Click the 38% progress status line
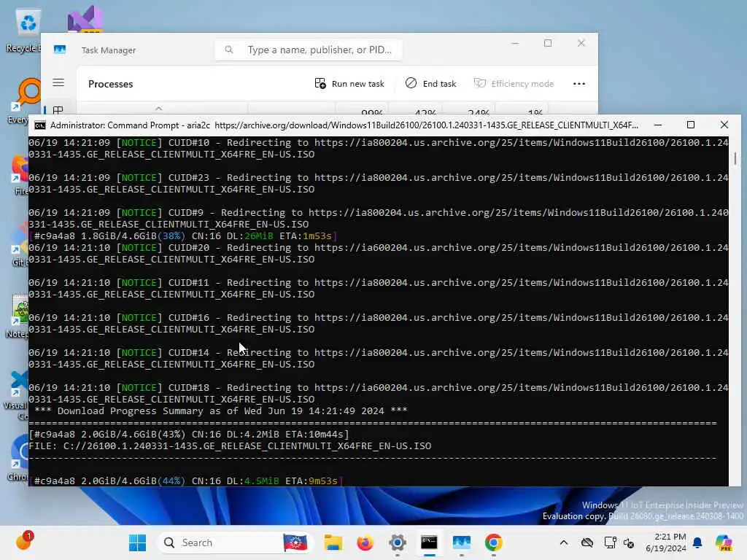The image size is (747, 560). click(x=183, y=236)
